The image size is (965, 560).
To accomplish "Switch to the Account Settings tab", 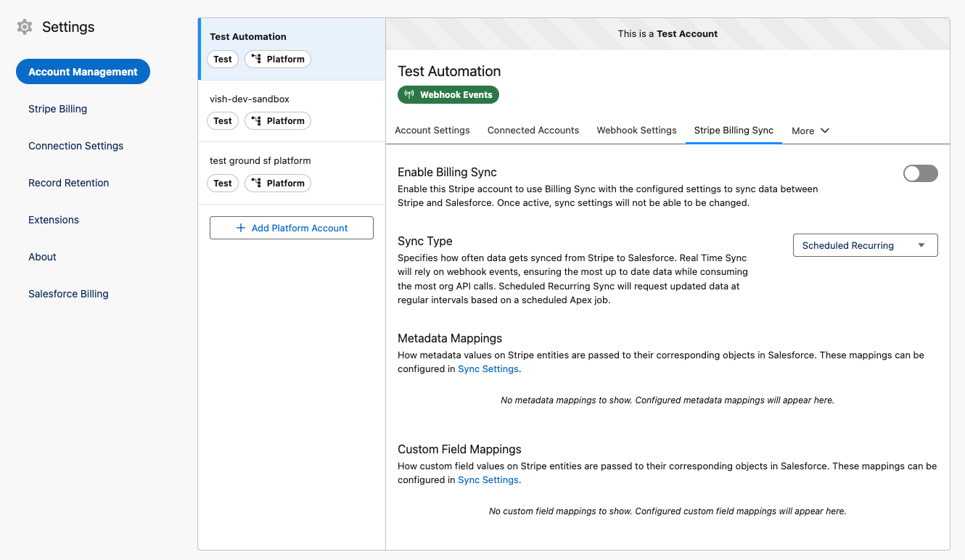I will pos(432,131).
